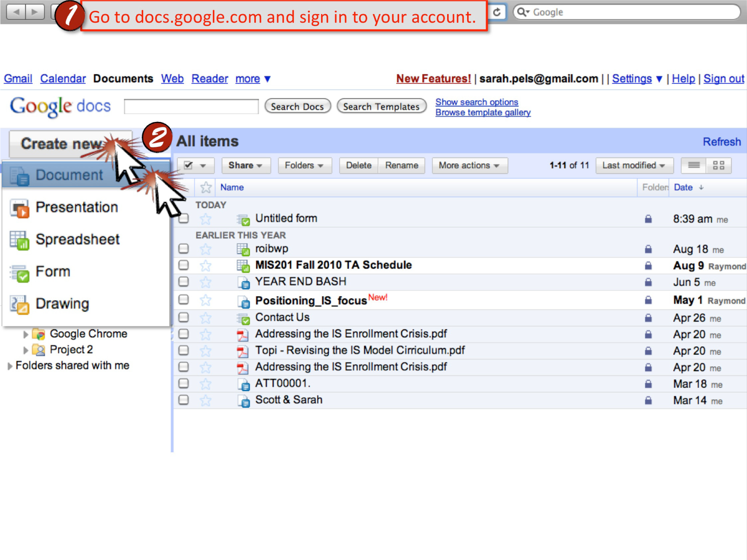Viewport: 747px width, 560px height.
Task: Expand the Google Chrome folder tree arrow
Action: 25,334
